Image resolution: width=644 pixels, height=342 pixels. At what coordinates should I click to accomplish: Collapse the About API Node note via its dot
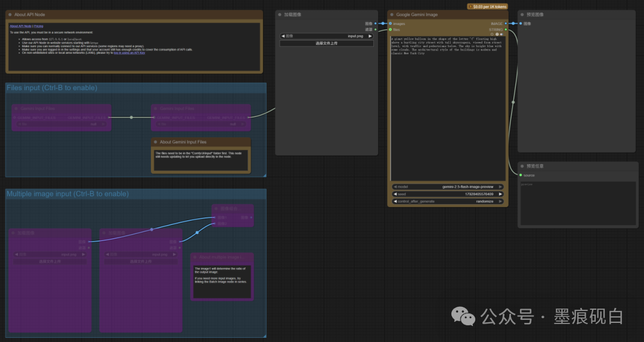(10, 14)
